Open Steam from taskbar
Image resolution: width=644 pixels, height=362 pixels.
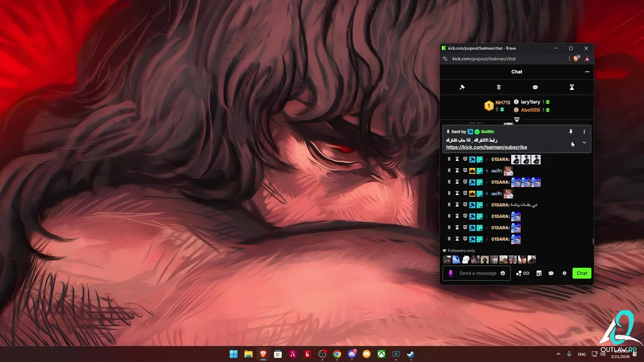tap(411, 354)
